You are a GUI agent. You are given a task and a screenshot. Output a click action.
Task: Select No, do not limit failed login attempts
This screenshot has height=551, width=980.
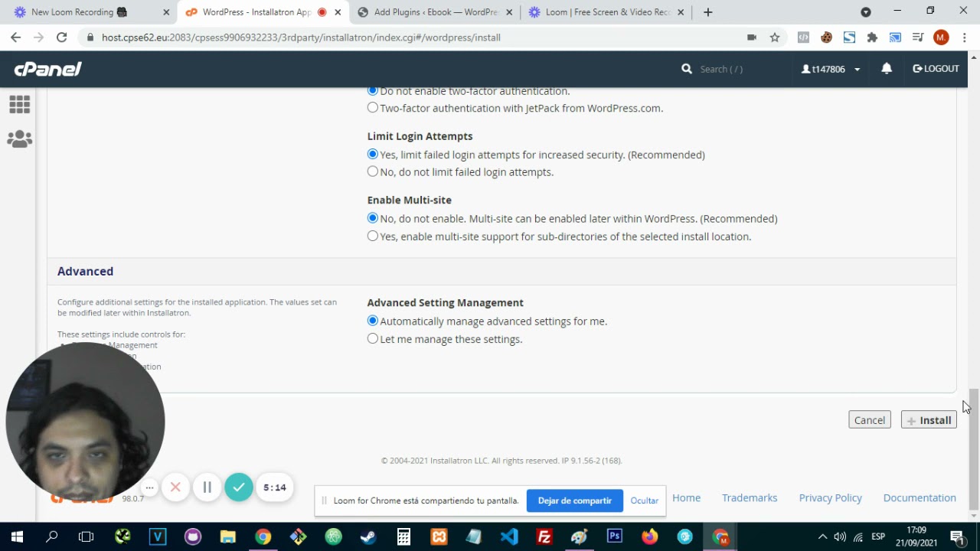pos(373,172)
